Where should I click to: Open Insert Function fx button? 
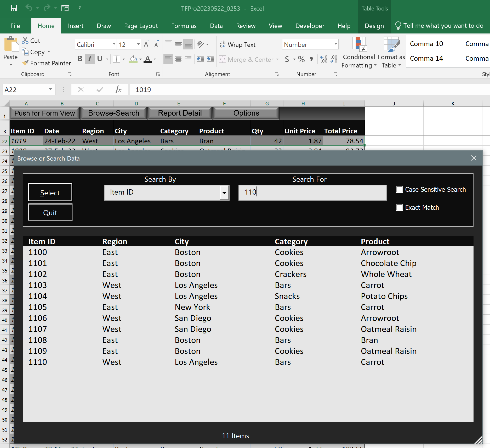click(x=118, y=90)
